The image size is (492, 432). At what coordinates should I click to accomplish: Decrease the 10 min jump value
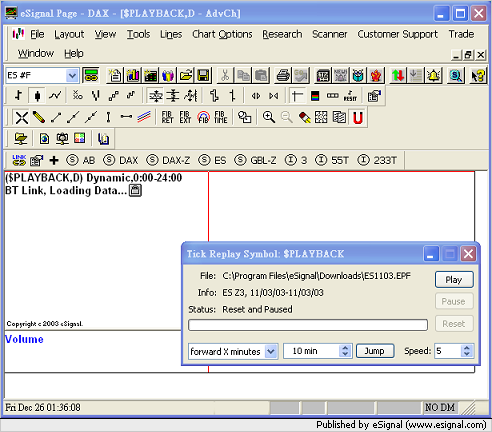[x=345, y=354]
